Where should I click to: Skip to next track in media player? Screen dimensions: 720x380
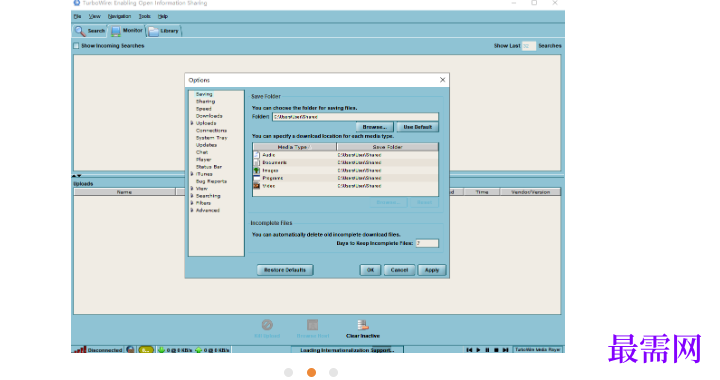506,350
